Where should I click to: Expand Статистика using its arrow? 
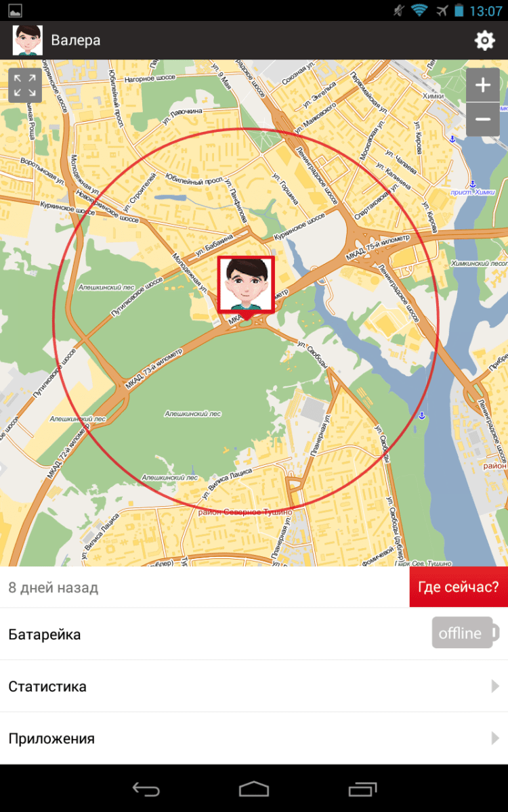coord(495,686)
